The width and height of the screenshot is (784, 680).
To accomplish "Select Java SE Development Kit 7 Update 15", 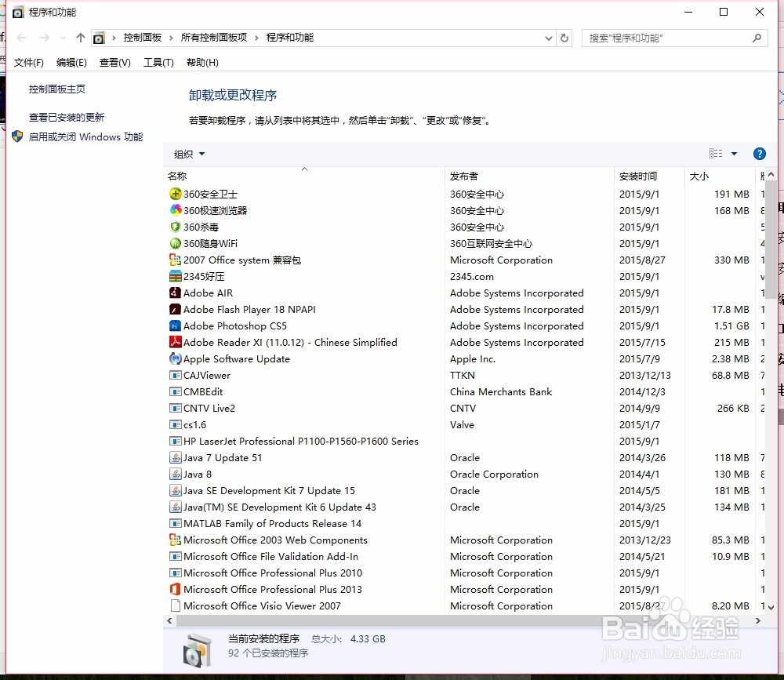I will point(465,490).
